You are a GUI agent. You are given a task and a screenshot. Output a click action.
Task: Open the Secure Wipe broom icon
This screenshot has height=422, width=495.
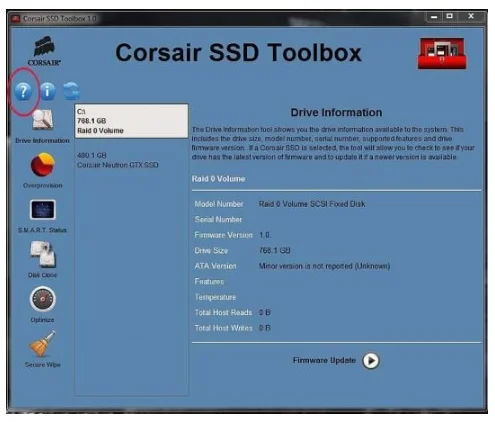click(42, 344)
